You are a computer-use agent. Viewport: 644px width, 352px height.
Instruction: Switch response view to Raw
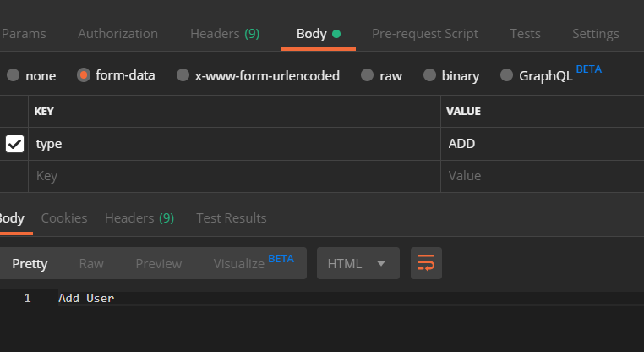tap(91, 263)
